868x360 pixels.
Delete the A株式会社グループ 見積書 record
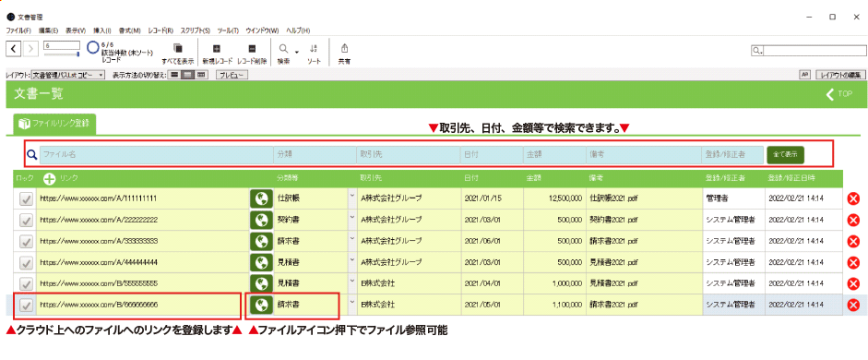coord(853,262)
